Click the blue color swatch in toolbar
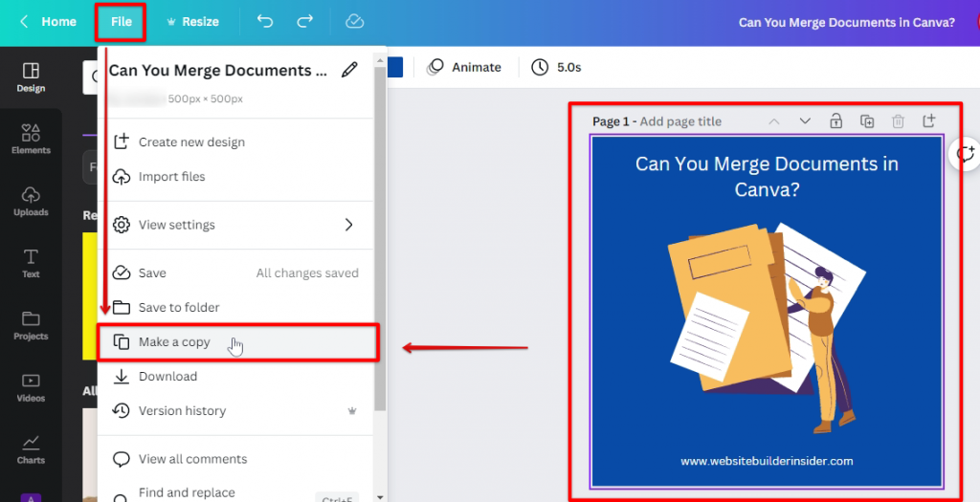The height and width of the screenshot is (502, 980). click(x=394, y=67)
